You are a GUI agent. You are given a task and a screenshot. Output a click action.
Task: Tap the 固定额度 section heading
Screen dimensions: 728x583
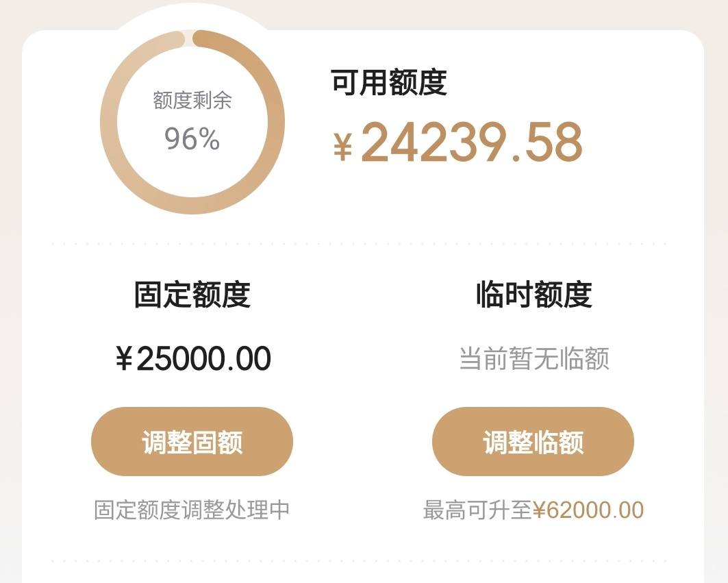[192, 295]
